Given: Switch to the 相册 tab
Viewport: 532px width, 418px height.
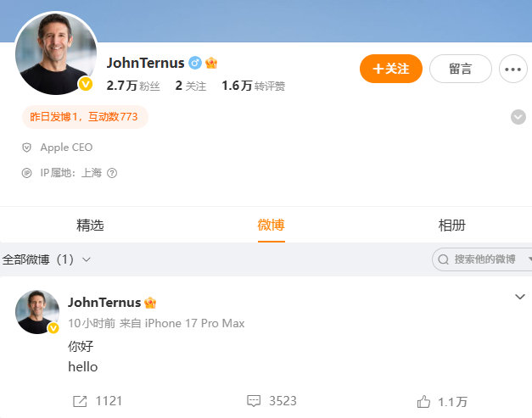Looking at the screenshot, I should (x=451, y=226).
